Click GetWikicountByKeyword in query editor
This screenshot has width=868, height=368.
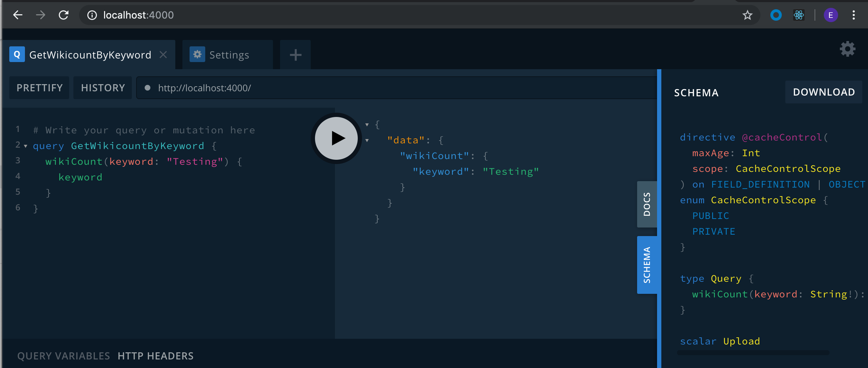pyautogui.click(x=138, y=146)
